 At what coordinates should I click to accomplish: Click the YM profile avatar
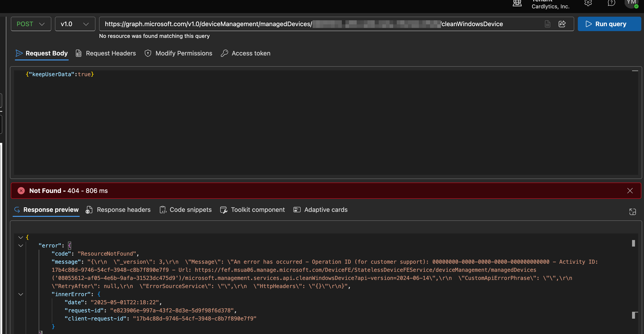tap(631, 3)
